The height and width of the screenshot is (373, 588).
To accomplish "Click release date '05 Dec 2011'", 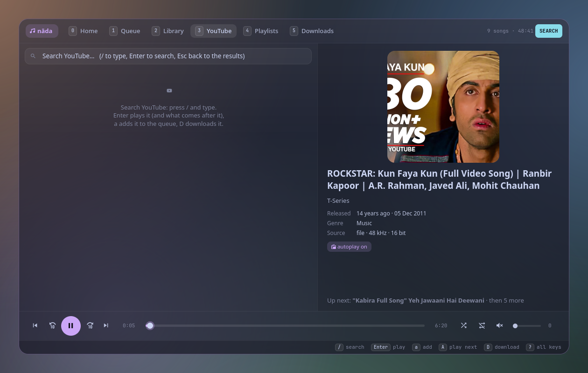I will tap(410, 213).
